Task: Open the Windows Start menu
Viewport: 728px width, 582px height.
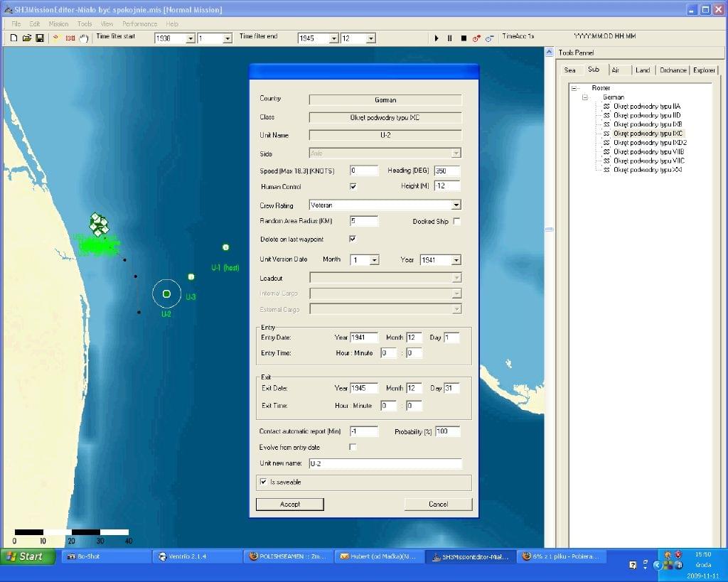Action: (x=27, y=556)
